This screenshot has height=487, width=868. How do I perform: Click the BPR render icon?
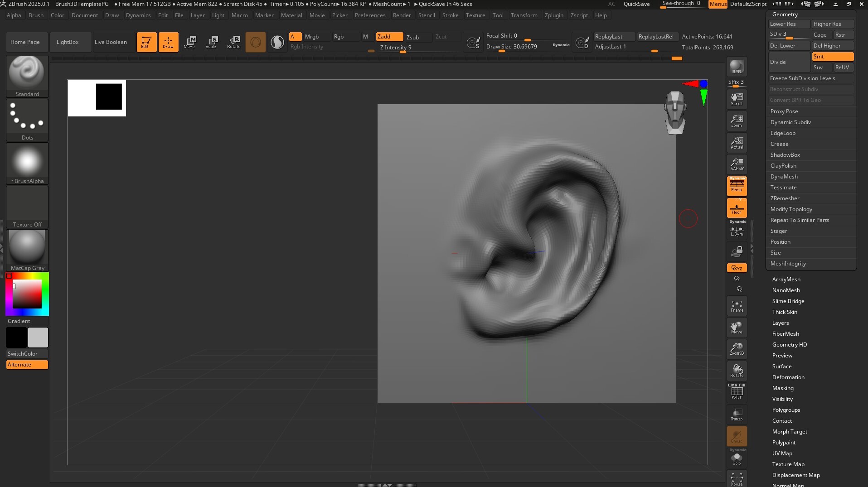click(x=736, y=68)
